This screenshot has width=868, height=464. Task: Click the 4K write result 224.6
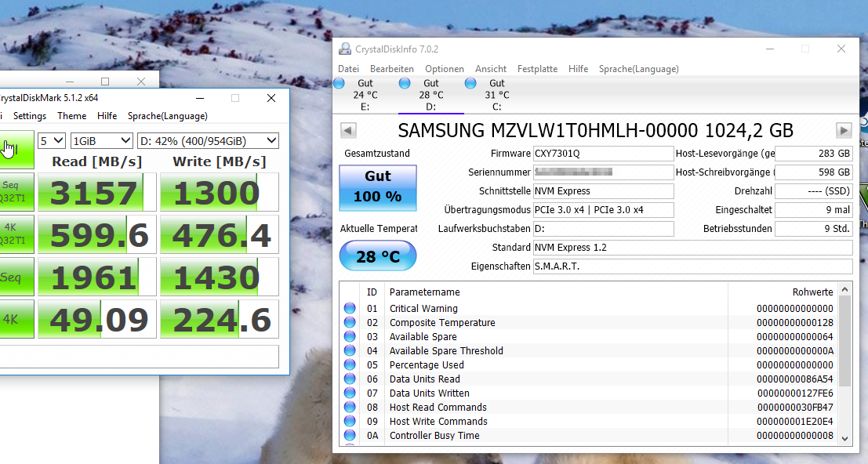(x=220, y=319)
